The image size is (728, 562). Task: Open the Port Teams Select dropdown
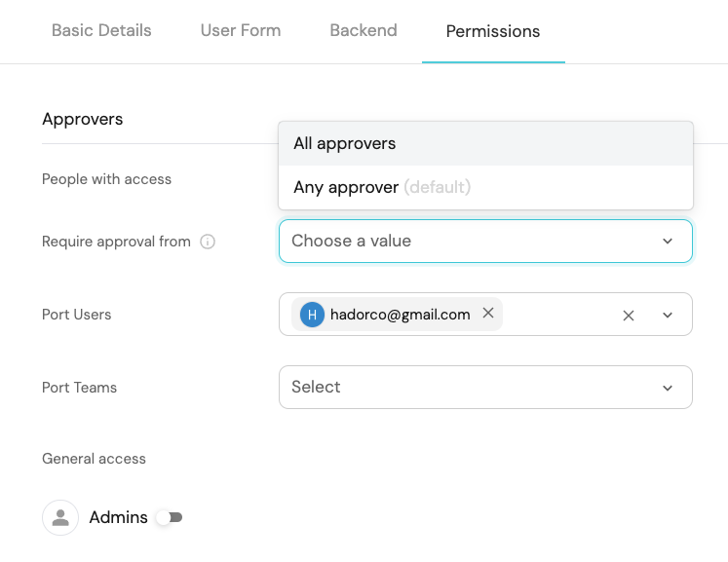(x=468, y=387)
